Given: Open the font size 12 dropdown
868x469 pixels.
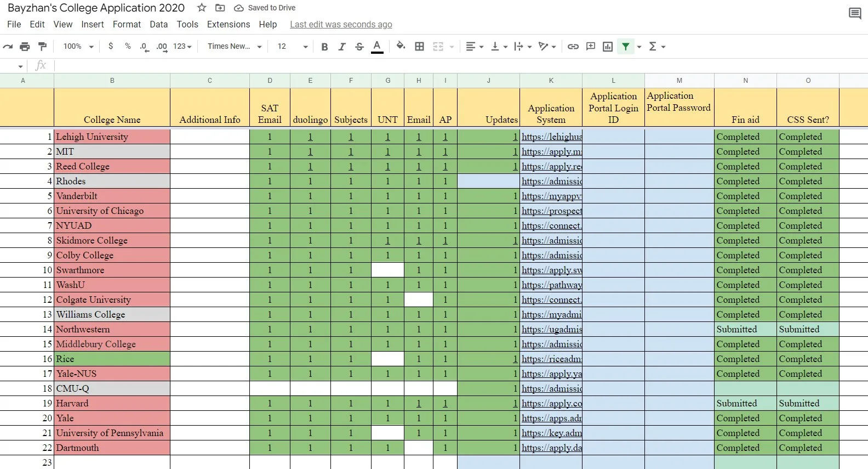Looking at the screenshot, I should point(293,47).
